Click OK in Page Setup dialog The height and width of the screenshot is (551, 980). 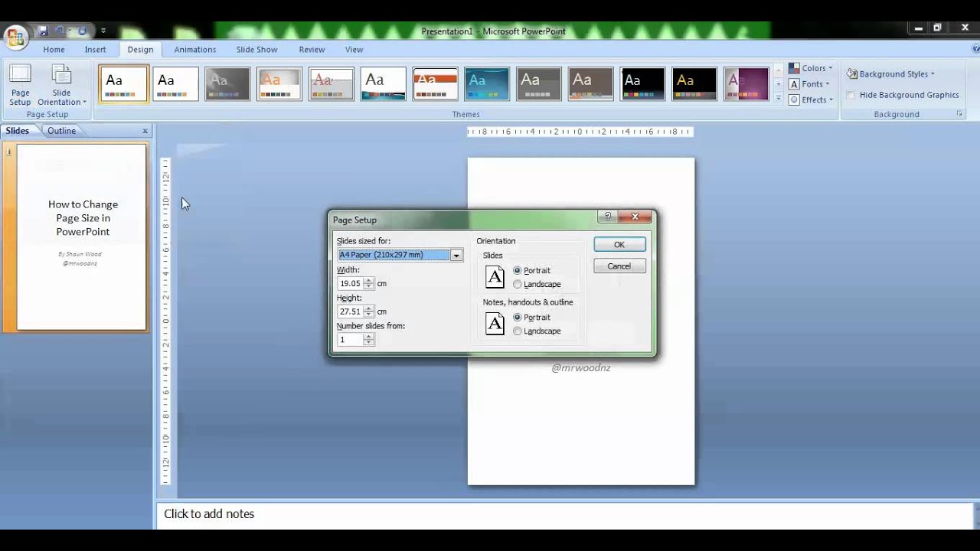point(619,244)
